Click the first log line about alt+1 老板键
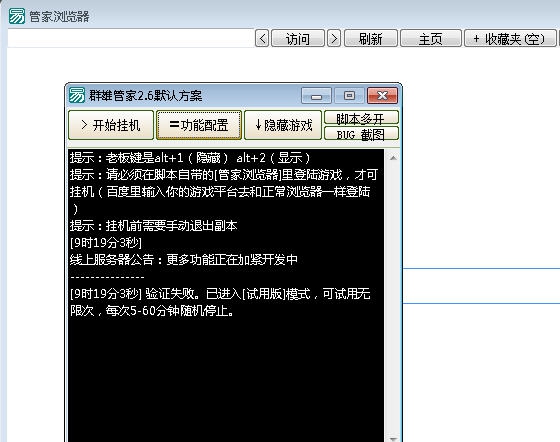 click(x=190, y=157)
